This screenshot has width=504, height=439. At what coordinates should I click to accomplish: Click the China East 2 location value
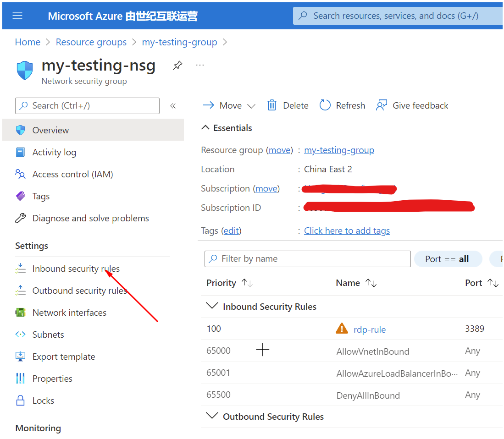tap(328, 169)
